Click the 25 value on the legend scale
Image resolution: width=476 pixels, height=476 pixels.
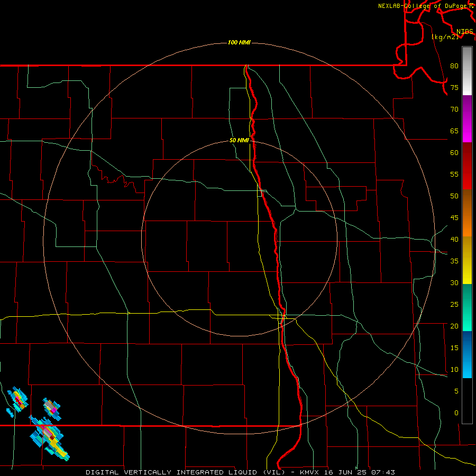(x=454, y=304)
